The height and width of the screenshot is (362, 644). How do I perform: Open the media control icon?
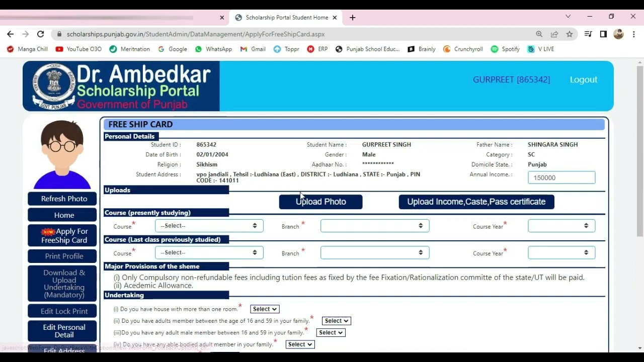pyautogui.click(x=588, y=34)
